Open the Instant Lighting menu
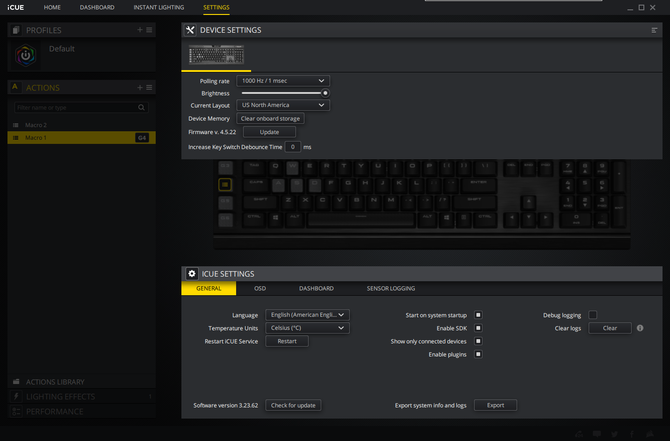This screenshot has width=670, height=441. [159, 7]
